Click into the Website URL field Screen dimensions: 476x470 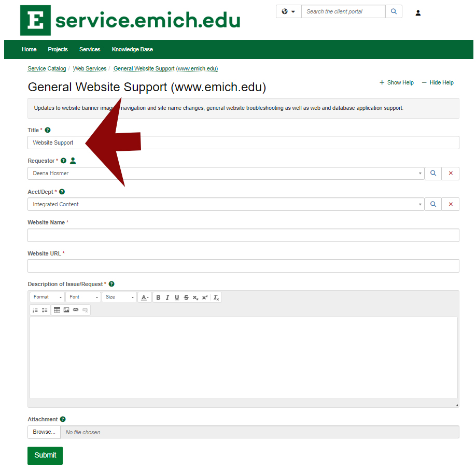pos(243,266)
